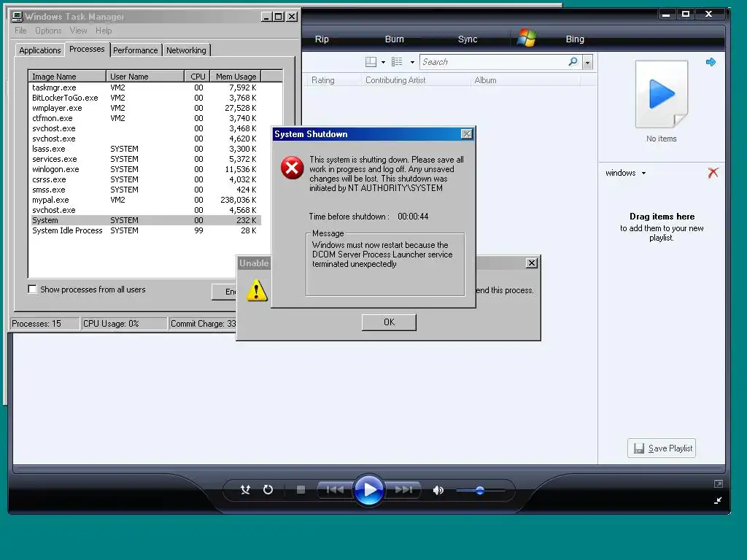
Task: Open the Rip tab in Media Player
Action: pos(322,39)
